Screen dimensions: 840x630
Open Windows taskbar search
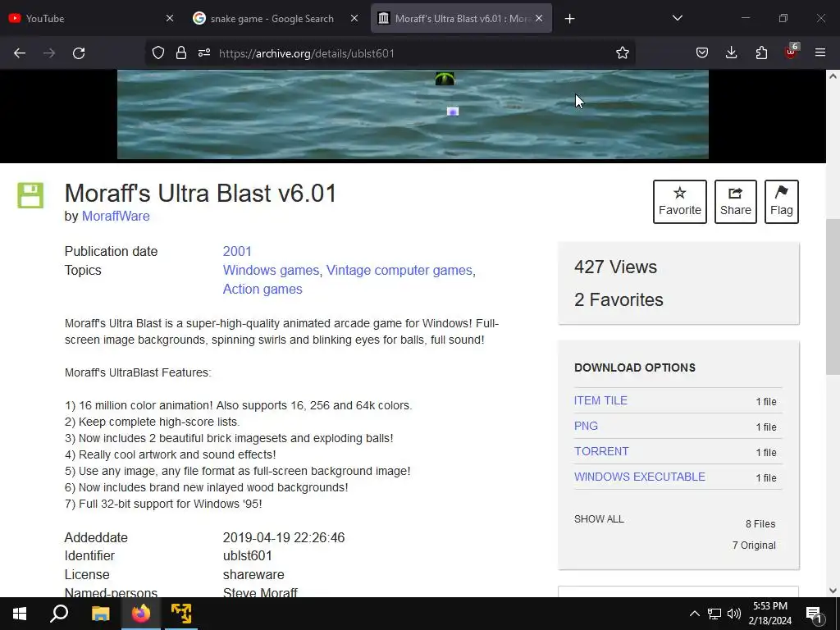tap(59, 614)
